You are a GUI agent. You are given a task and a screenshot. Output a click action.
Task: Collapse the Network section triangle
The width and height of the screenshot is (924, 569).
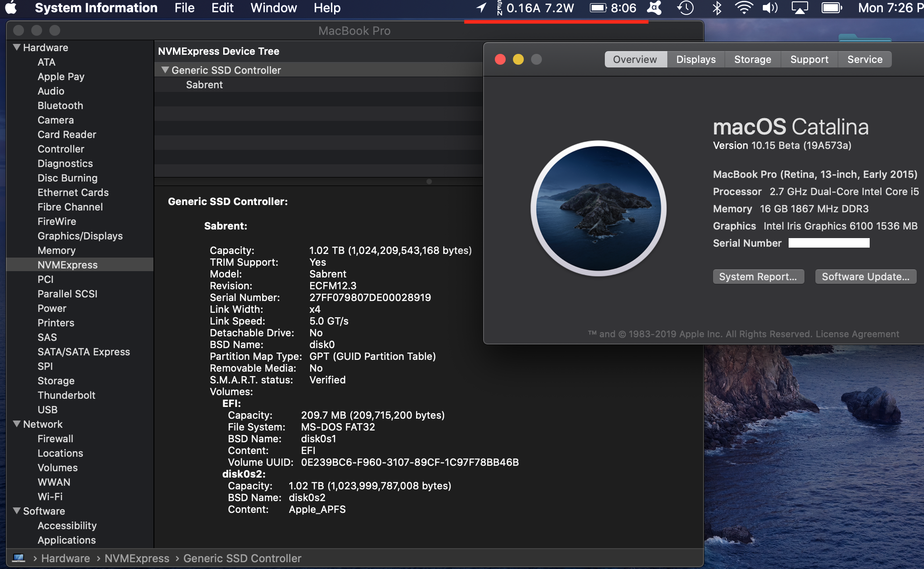pos(17,424)
